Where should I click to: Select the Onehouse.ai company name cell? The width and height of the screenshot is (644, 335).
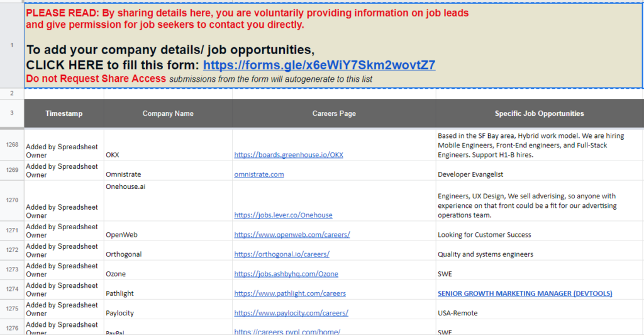click(168, 201)
